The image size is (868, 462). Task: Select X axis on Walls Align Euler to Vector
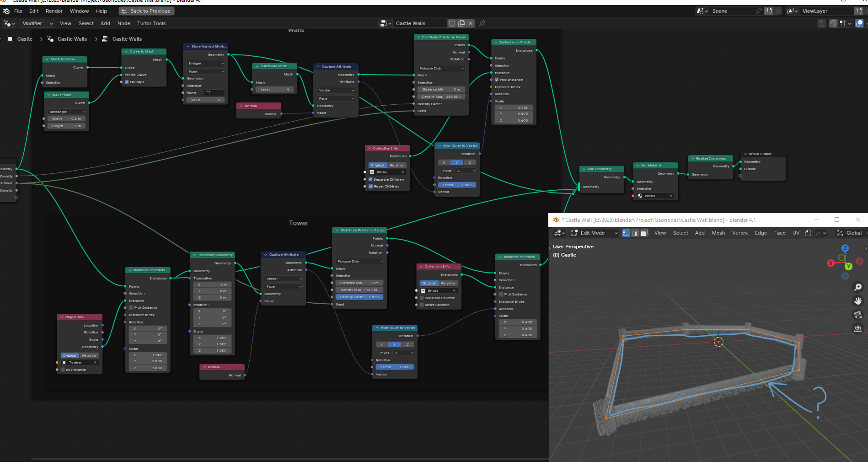444,162
